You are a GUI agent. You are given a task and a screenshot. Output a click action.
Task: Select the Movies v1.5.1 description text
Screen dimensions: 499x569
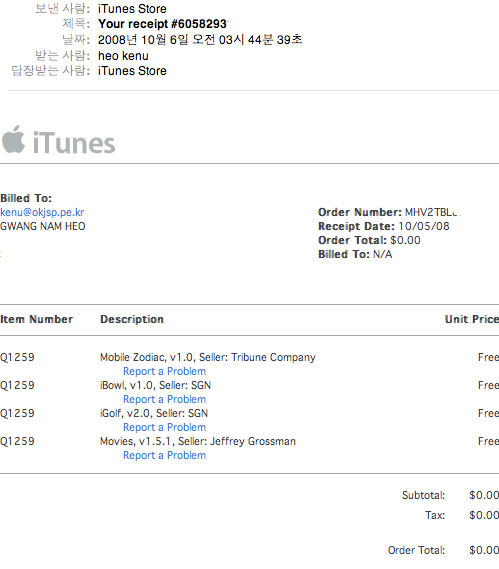click(198, 441)
